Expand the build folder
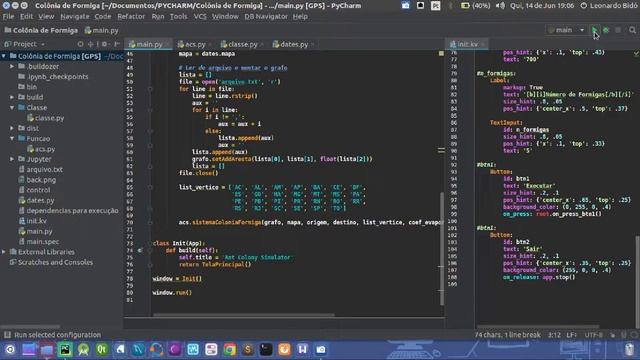This screenshot has height=360, width=640. point(12,97)
